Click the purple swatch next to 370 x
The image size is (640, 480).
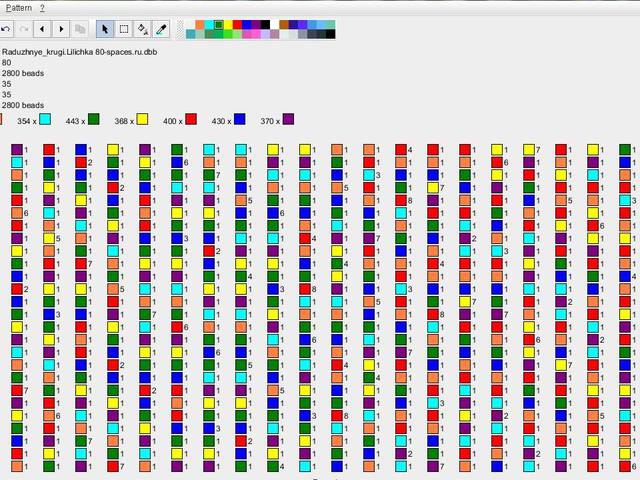288,120
